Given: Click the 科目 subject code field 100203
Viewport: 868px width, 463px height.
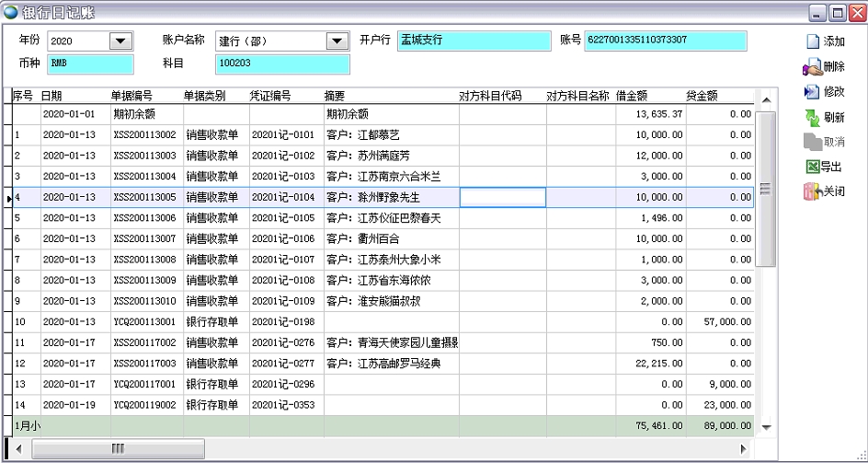Looking at the screenshot, I should point(282,64).
